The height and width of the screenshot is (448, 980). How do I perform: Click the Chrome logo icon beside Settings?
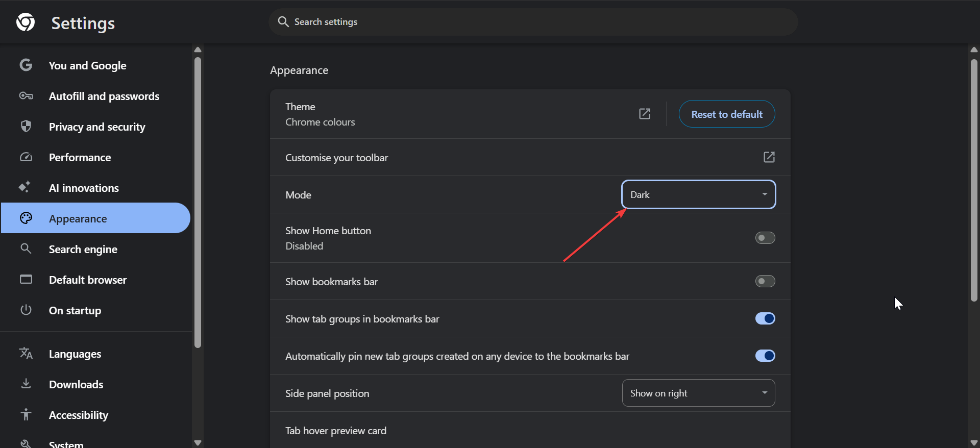pyautogui.click(x=26, y=22)
